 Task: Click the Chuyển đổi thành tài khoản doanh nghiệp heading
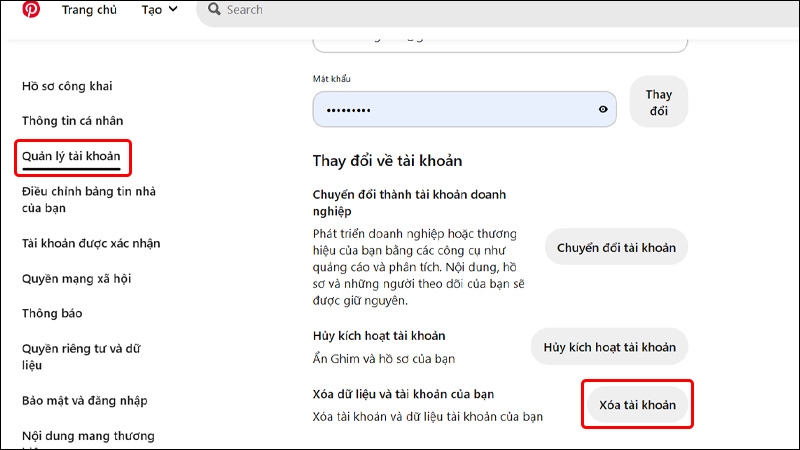click(409, 203)
